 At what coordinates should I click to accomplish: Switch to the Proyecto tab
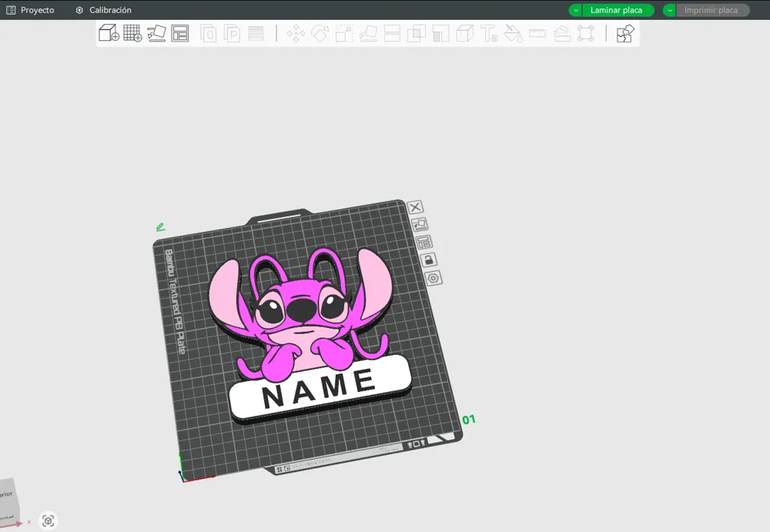[x=31, y=10]
